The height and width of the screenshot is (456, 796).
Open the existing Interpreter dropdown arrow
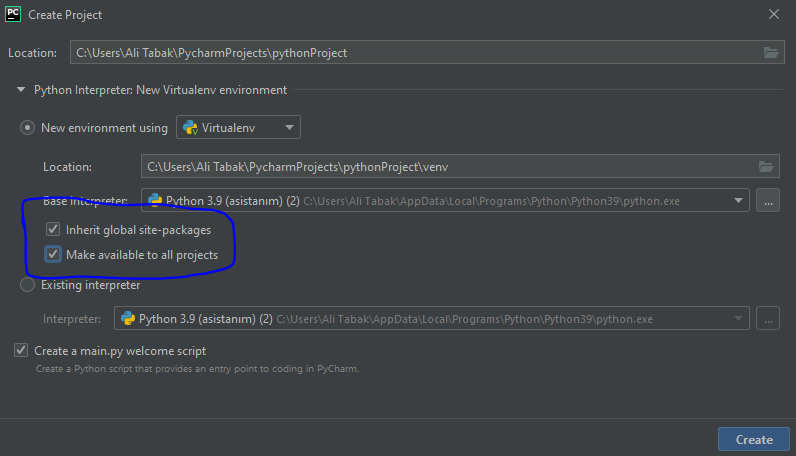click(738, 318)
